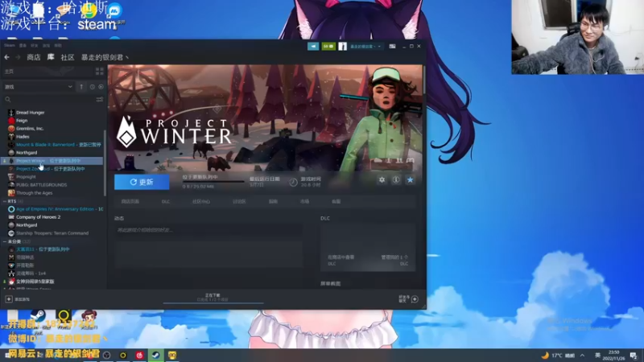
Task: Open the 商店页面 tab of Project Winter
Action: tap(130, 202)
